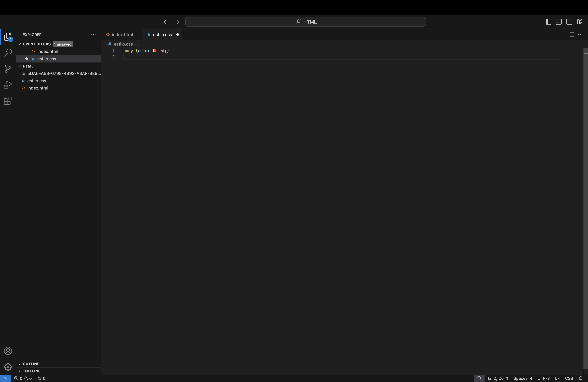The height and width of the screenshot is (382, 588).
Task: Switch to the index.html tab
Action: [122, 35]
